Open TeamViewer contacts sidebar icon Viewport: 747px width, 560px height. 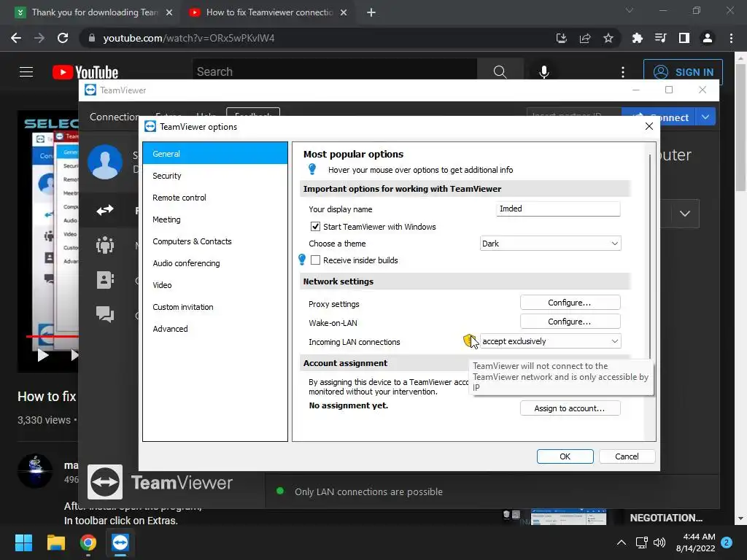point(105,279)
